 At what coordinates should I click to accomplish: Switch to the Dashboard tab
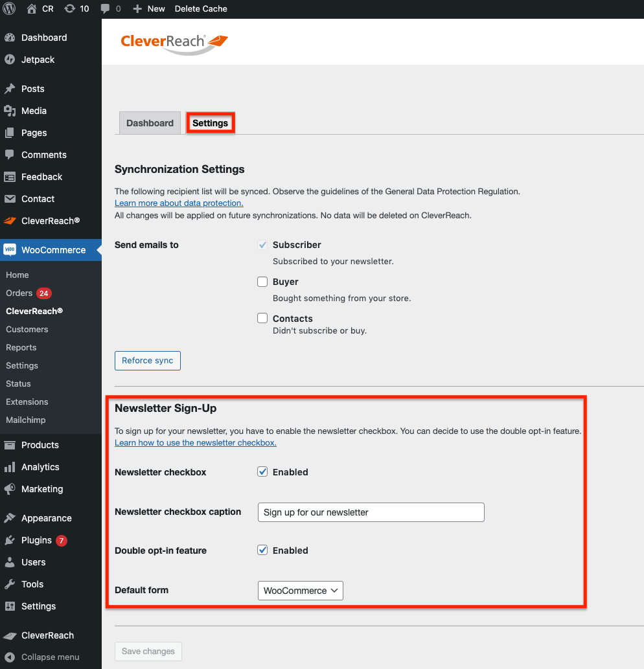tap(150, 123)
